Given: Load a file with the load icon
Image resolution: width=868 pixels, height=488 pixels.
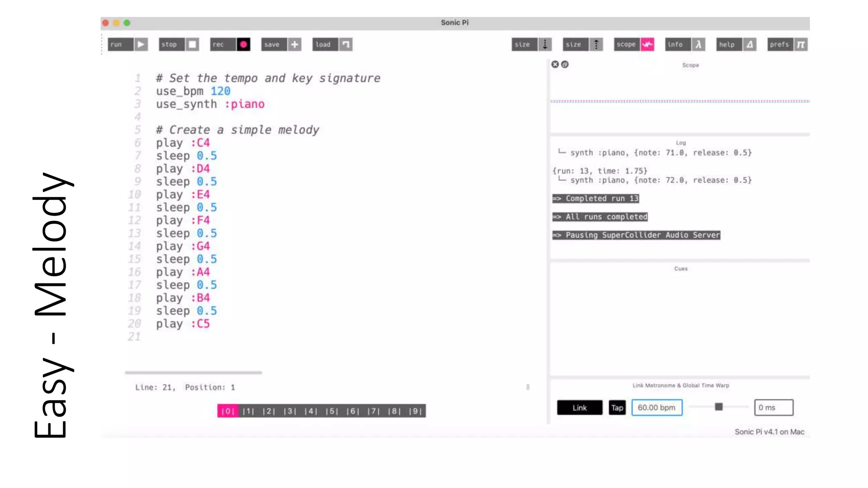Looking at the screenshot, I should click(346, 44).
